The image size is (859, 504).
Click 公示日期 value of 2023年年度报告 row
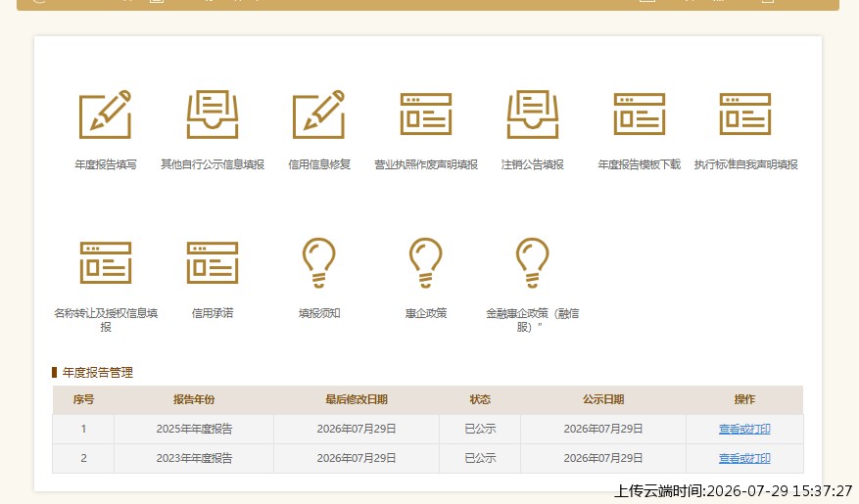(603, 459)
